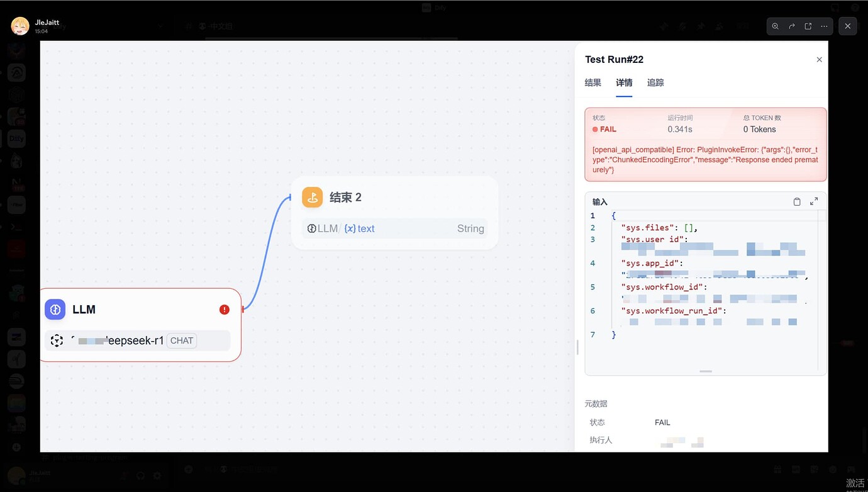Close the Test Run#22 panel
Image resolution: width=868 pixels, height=492 pixels.
click(819, 60)
